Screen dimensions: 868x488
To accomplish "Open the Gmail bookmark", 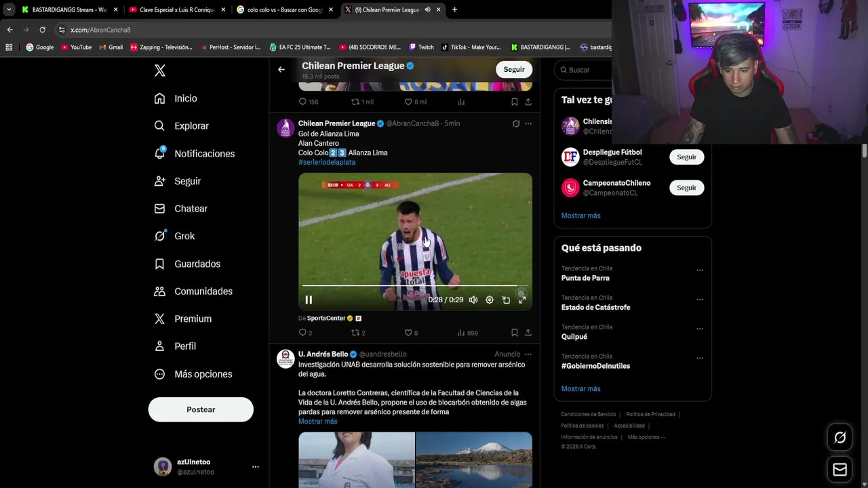I will click(x=111, y=47).
